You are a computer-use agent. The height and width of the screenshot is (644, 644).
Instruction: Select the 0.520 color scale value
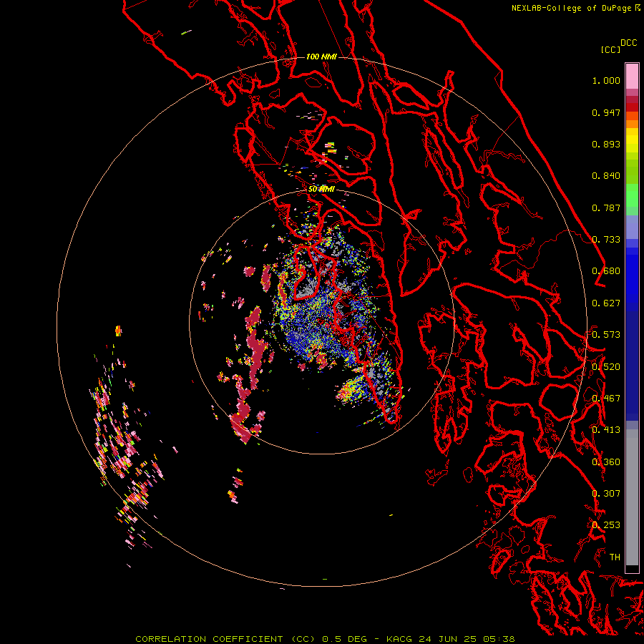coord(606,367)
